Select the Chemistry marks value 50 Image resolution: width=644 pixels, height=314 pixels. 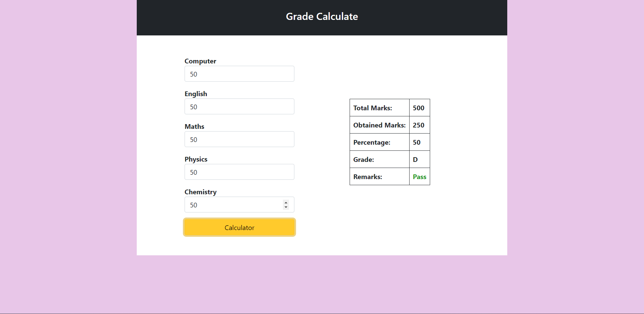point(236,204)
